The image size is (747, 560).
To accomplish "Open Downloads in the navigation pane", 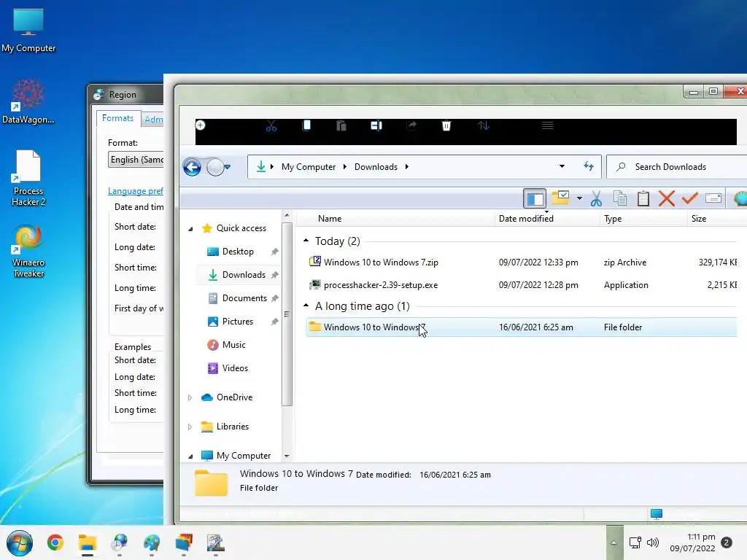I will click(x=244, y=275).
